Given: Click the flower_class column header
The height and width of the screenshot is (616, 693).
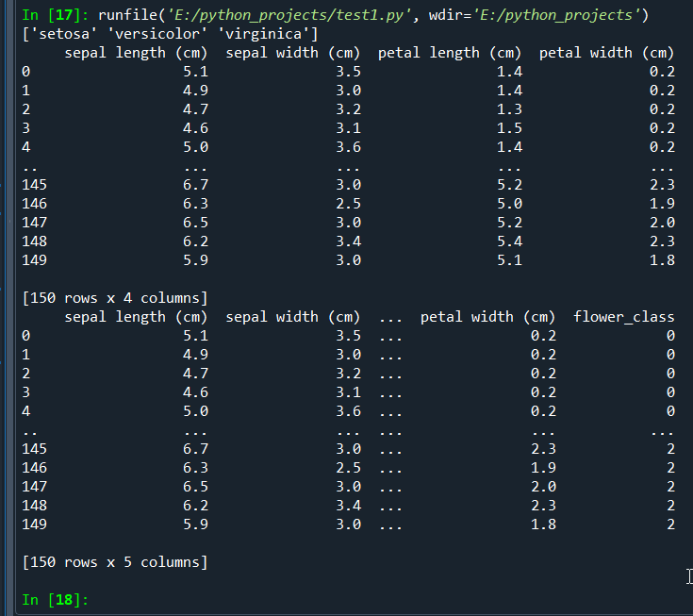Looking at the screenshot, I should pyautogui.click(x=624, y=317).
